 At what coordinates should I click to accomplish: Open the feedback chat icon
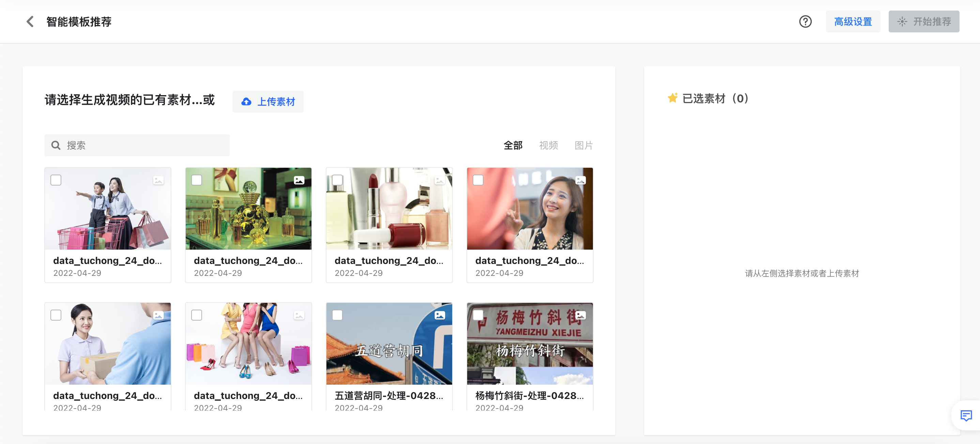(x=966, y=415)
